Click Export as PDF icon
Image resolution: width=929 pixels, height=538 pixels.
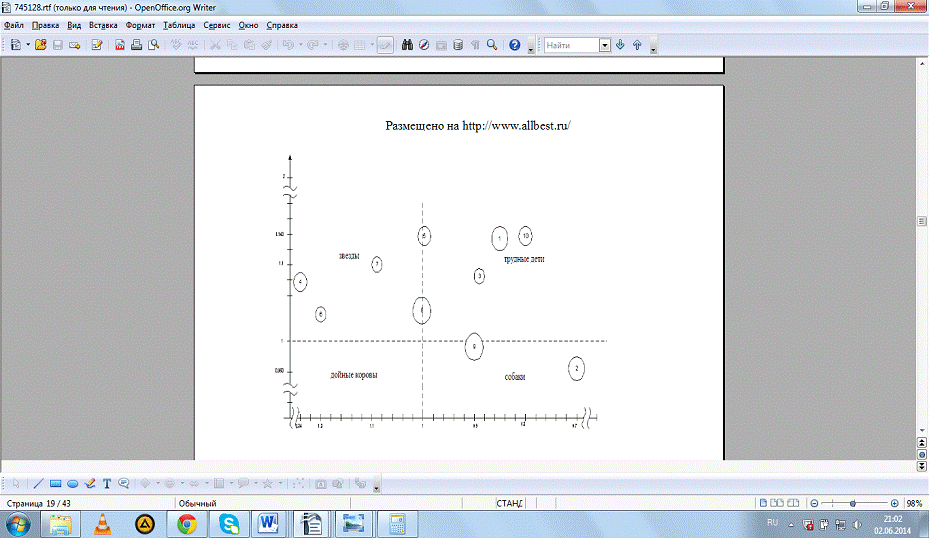coord(120,45)
